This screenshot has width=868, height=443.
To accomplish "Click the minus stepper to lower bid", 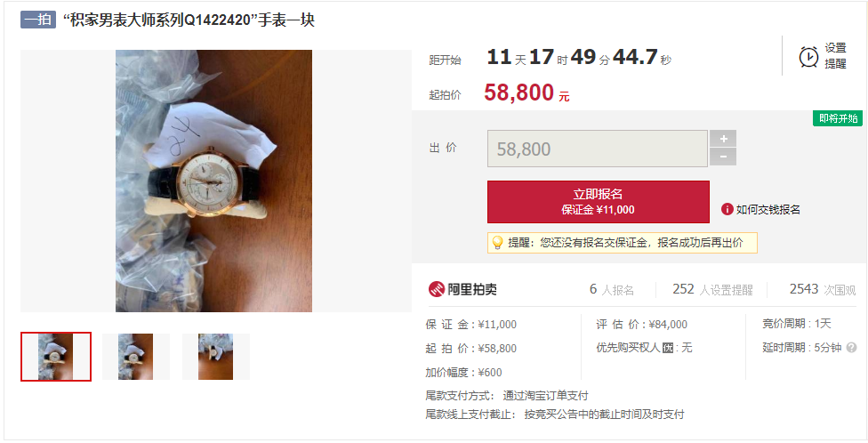I will pos(723,157).
